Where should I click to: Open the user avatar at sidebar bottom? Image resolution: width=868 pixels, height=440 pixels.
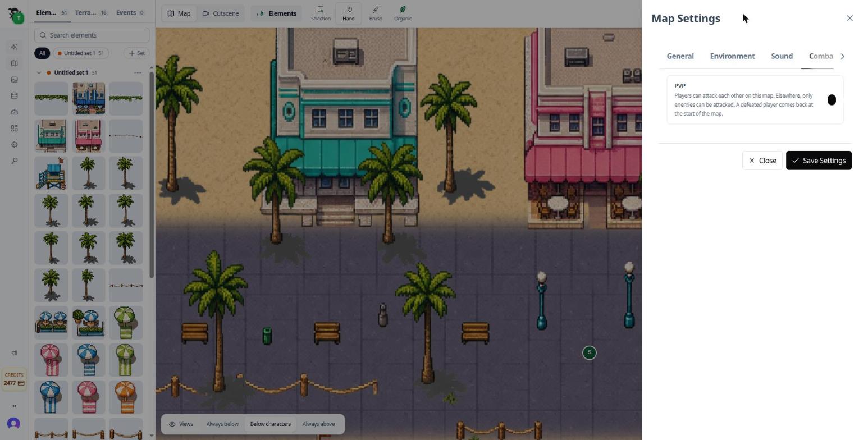pyautogui.click(x=14, y=424)
